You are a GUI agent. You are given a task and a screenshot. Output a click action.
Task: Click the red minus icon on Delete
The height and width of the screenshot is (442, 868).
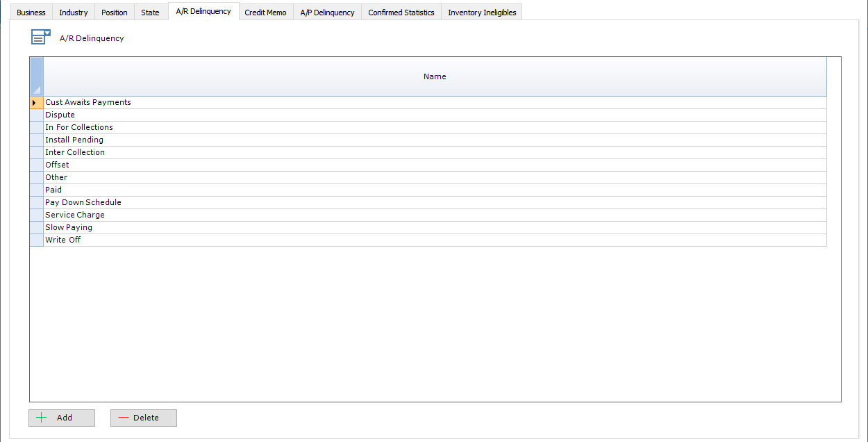[125, 418]
